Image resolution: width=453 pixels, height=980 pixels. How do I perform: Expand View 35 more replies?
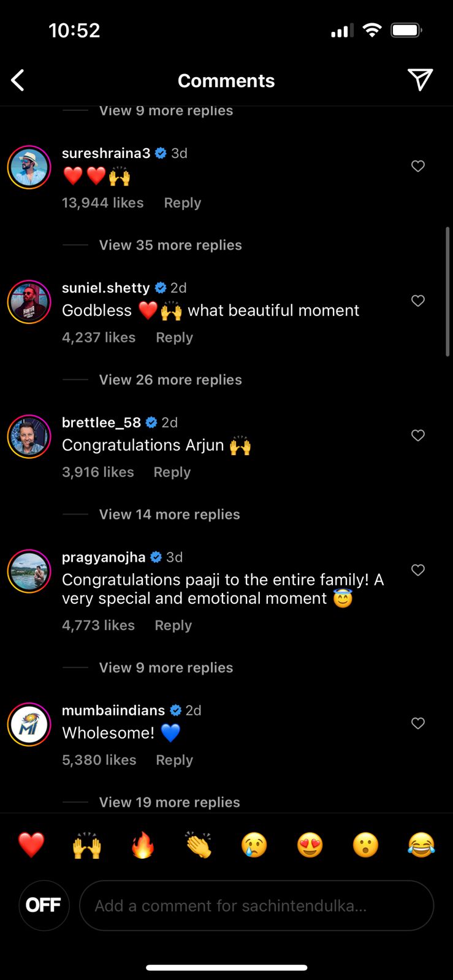170,245
